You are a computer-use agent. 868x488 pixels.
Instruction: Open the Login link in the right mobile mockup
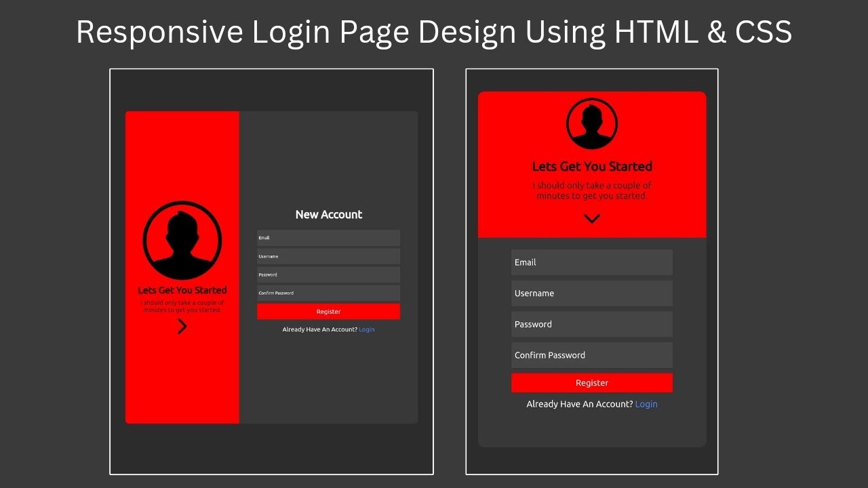coord(646,404)
